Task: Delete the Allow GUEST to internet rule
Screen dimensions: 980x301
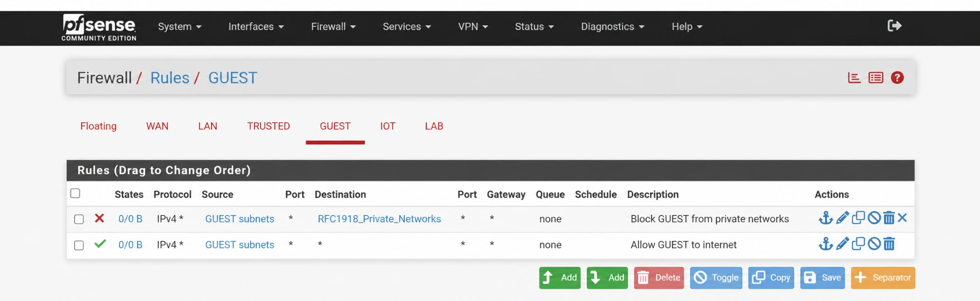Action: [x=889, y=244]
